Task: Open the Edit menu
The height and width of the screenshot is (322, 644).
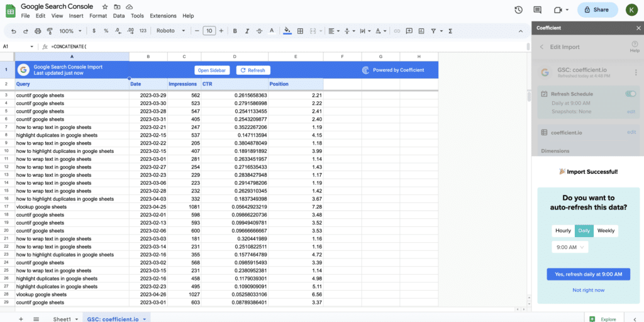Action: point(40,16)
